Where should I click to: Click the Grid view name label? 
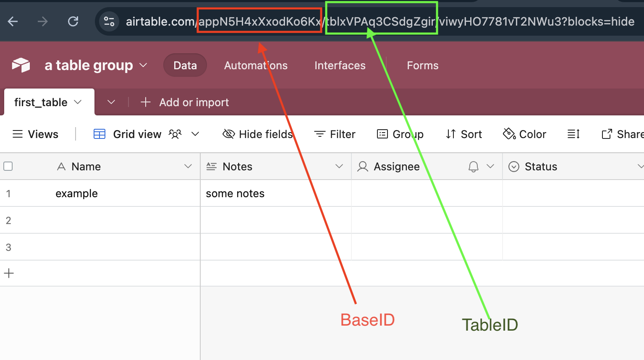(137, 134)
